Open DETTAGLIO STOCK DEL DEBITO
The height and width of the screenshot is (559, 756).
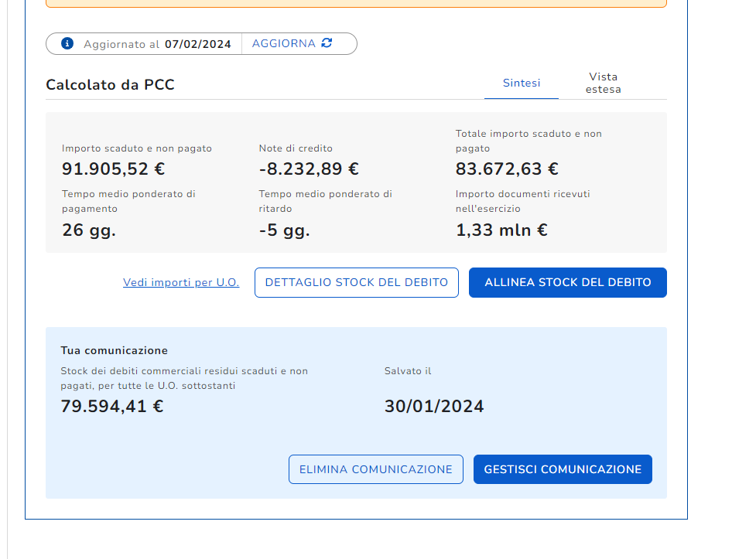pyautogui.click(x=357, y=282)
